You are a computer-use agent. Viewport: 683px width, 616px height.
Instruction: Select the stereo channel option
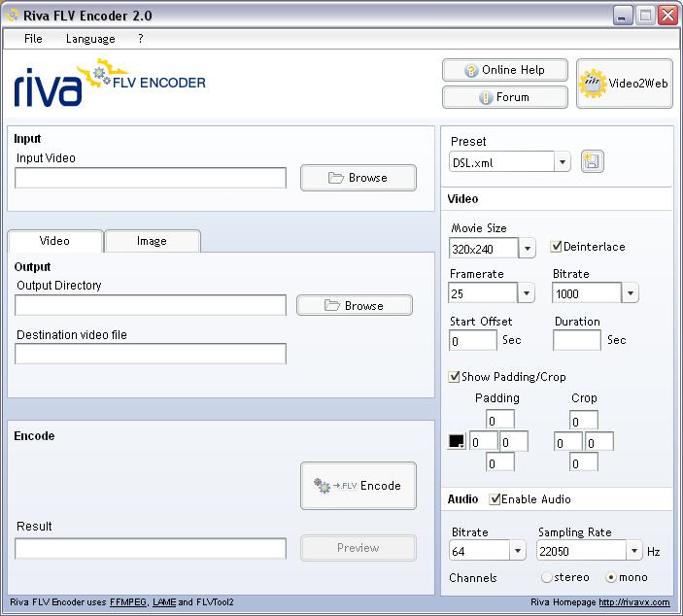click(x=546, y=577)
